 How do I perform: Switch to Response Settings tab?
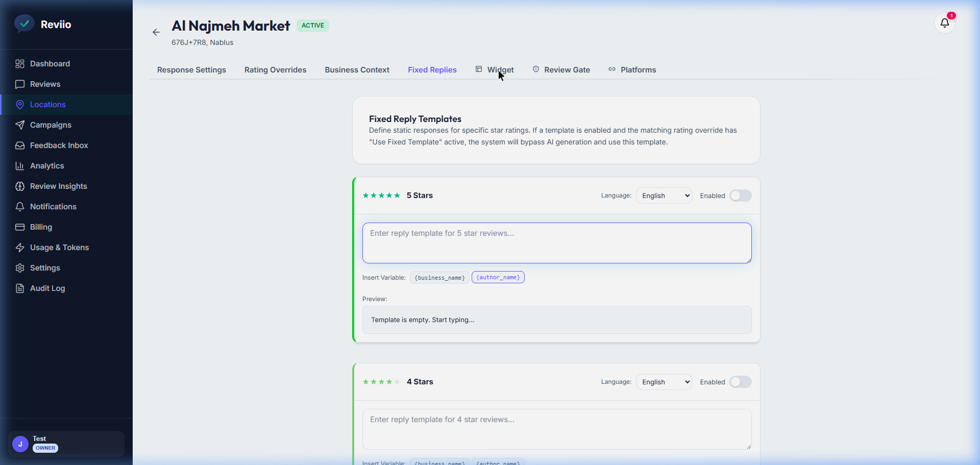click(x=191, y=70)
